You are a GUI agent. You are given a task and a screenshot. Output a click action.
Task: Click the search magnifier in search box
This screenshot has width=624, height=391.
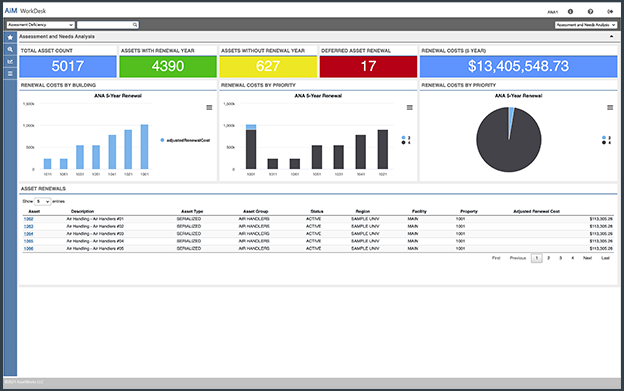(x=135, y=25)
